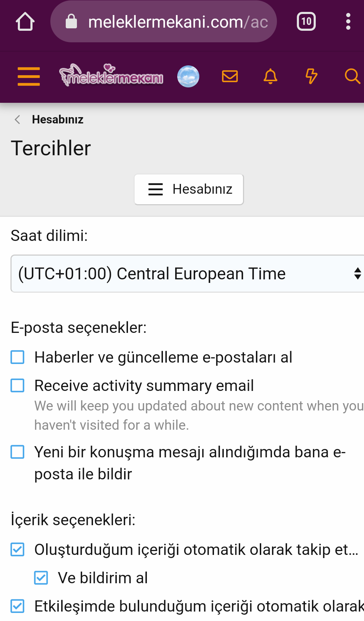The image size is (364, 621).
Task: Open the user avatar profile menu
Action: coord(188,76)
